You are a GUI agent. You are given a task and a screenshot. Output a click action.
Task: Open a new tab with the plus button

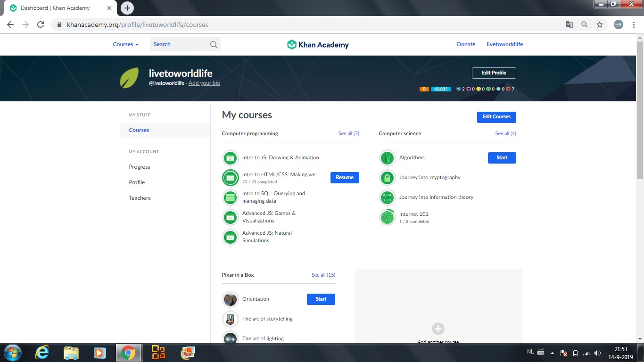[x=127, y=8]
